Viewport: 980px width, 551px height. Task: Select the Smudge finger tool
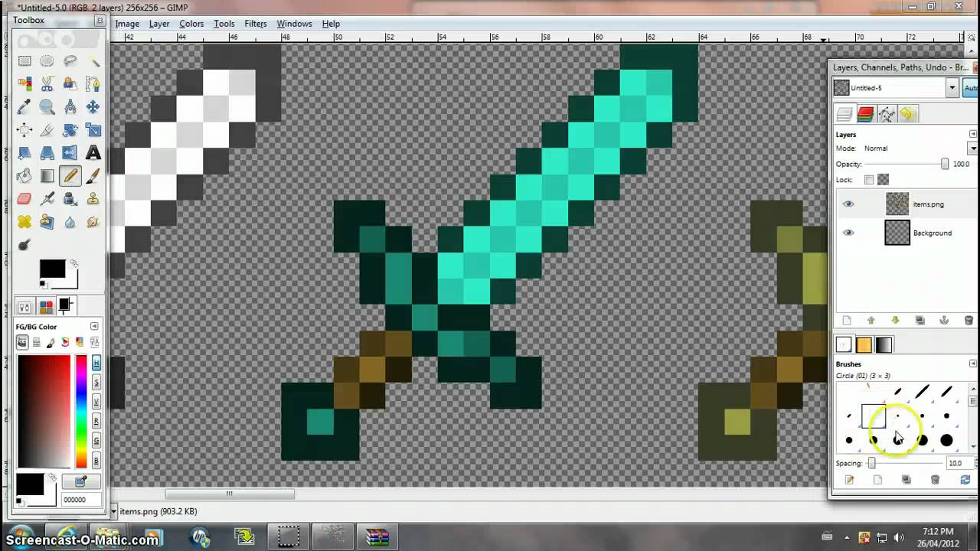point(93,222)
